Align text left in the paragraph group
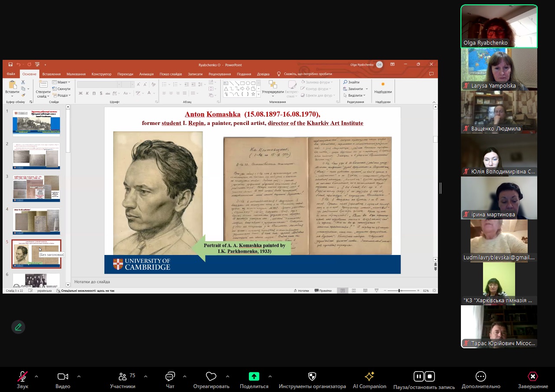 click(x=164, y=93)
